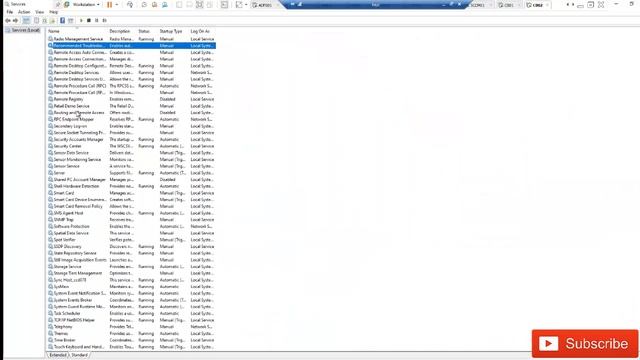Viewport: 640px width, 360px height.
Task: Switch to the Standard tab
Action: tap(79, 355)
